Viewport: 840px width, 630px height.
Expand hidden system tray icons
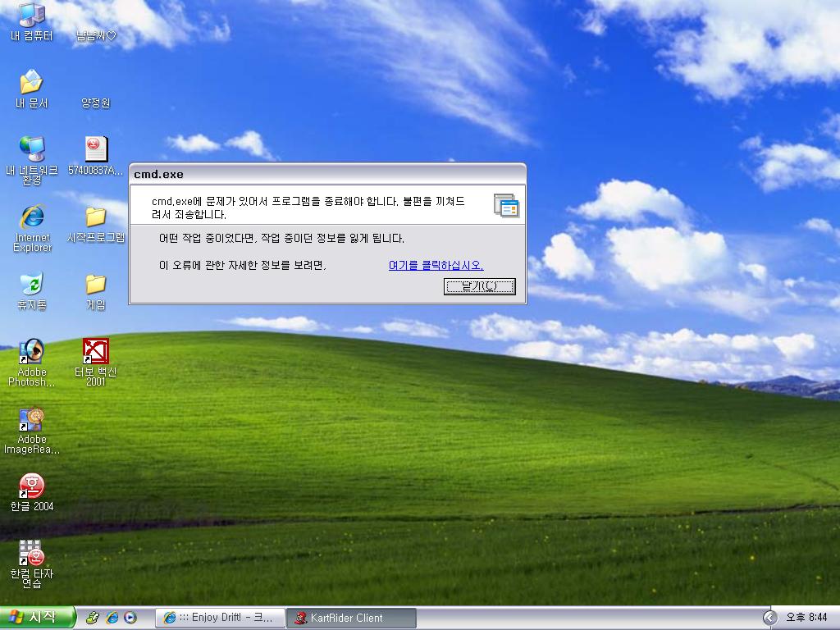769,618
